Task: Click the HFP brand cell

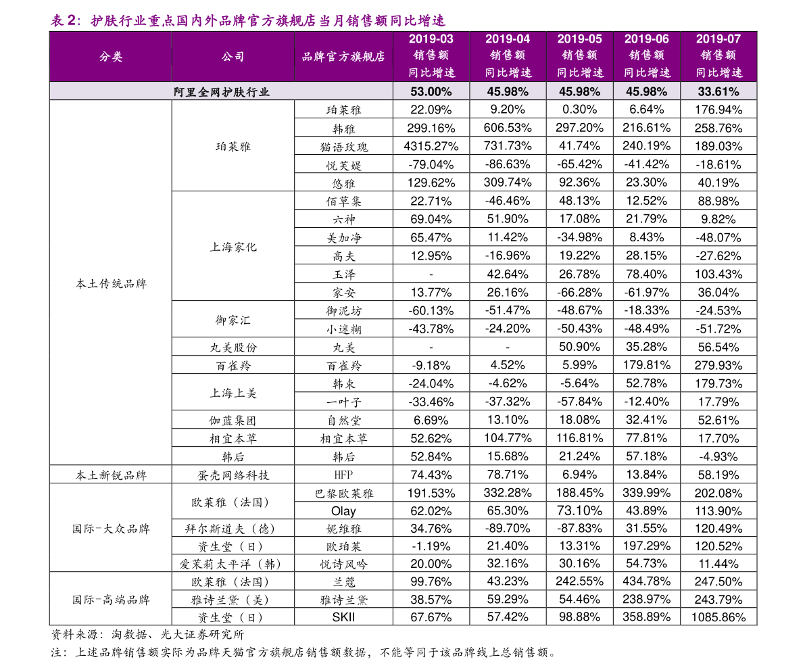Action: pyautogui.click(x=343, y=475)
